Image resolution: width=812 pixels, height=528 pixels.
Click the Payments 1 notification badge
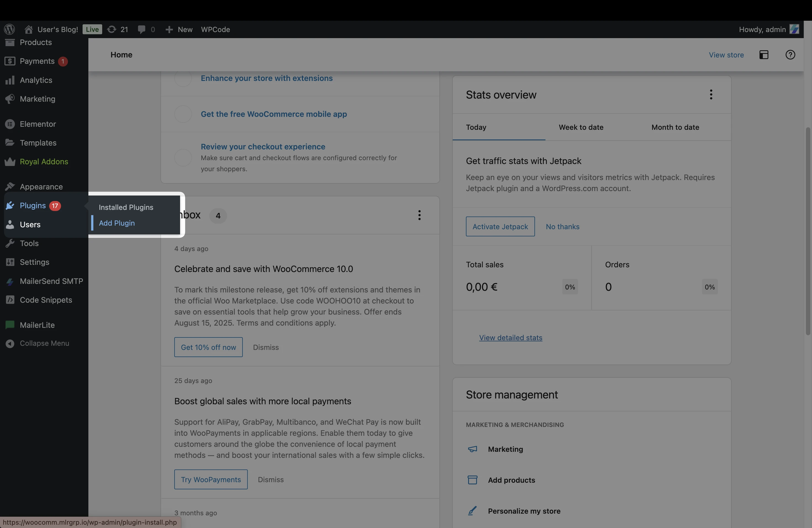click(63, 61)
